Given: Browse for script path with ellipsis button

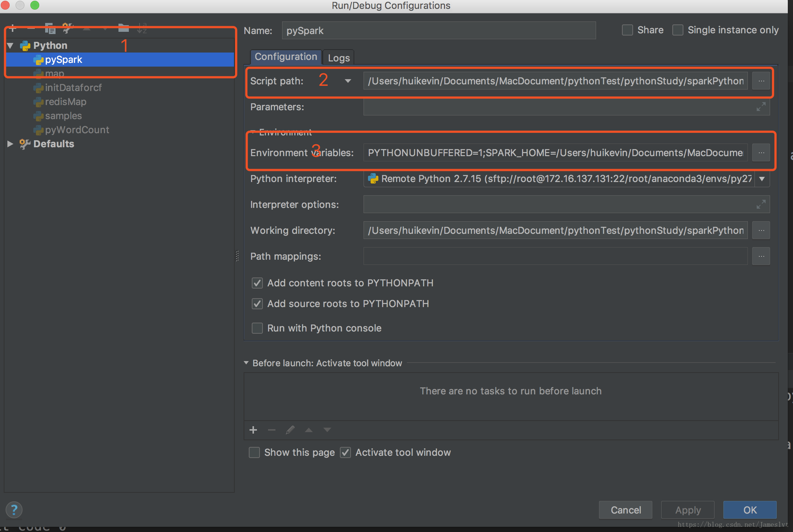Looking at the screenshot, I should (761, 81).
